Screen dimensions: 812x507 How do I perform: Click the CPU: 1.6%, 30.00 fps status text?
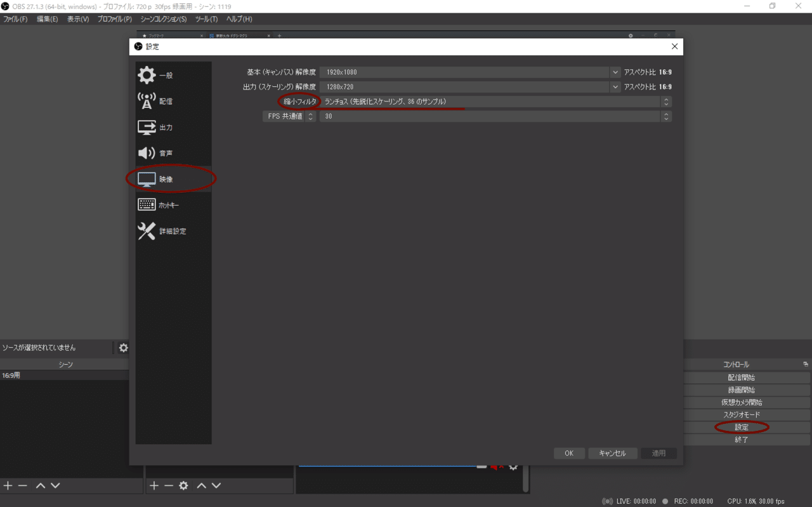tap(756, 501)
